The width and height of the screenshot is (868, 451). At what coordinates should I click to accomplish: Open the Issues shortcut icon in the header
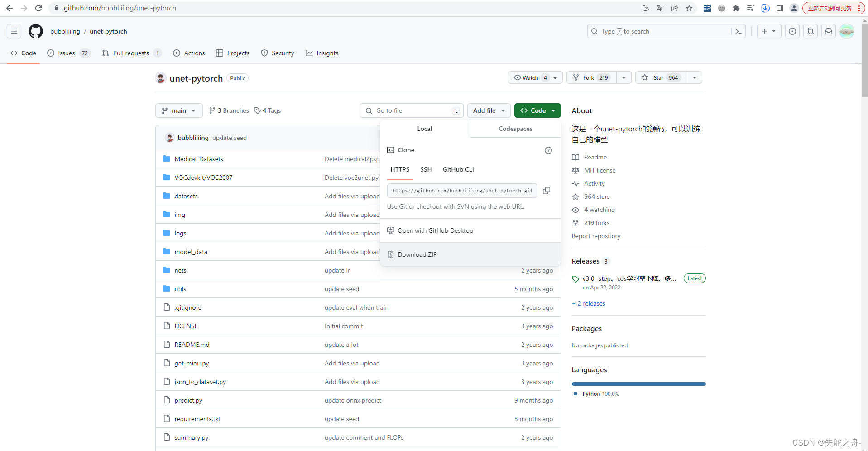click(x=792, y=31)
